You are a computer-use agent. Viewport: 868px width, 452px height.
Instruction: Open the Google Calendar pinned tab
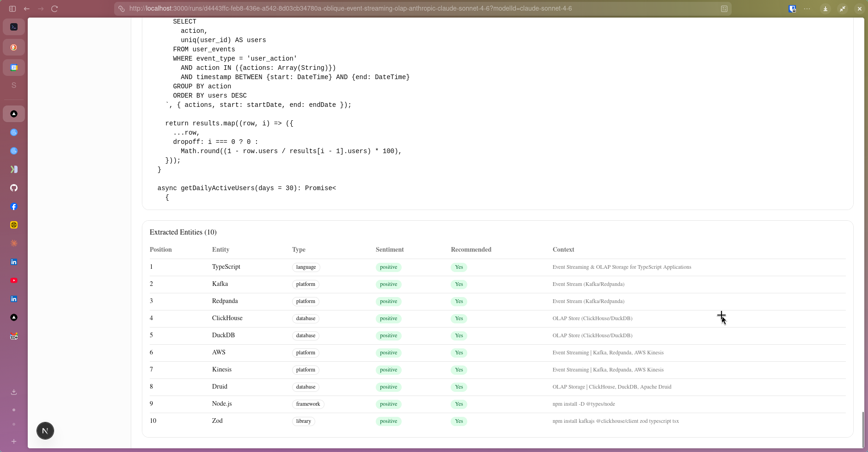(14, 68)
